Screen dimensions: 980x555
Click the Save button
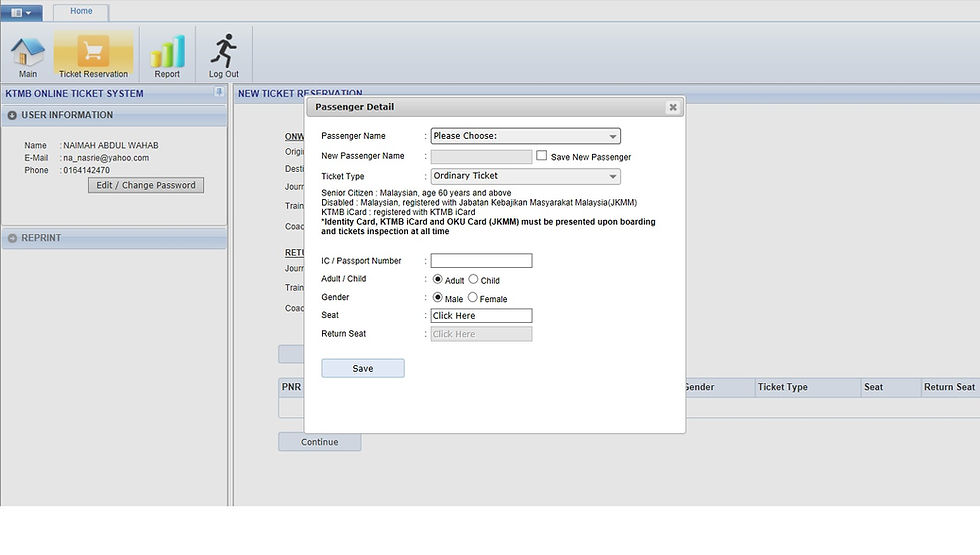pos(362,368)
